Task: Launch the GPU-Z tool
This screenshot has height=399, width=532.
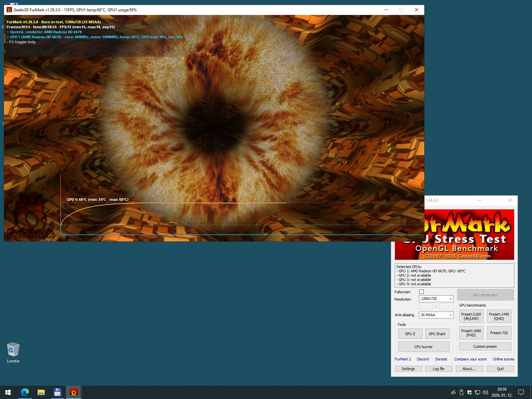Action: 410,334
